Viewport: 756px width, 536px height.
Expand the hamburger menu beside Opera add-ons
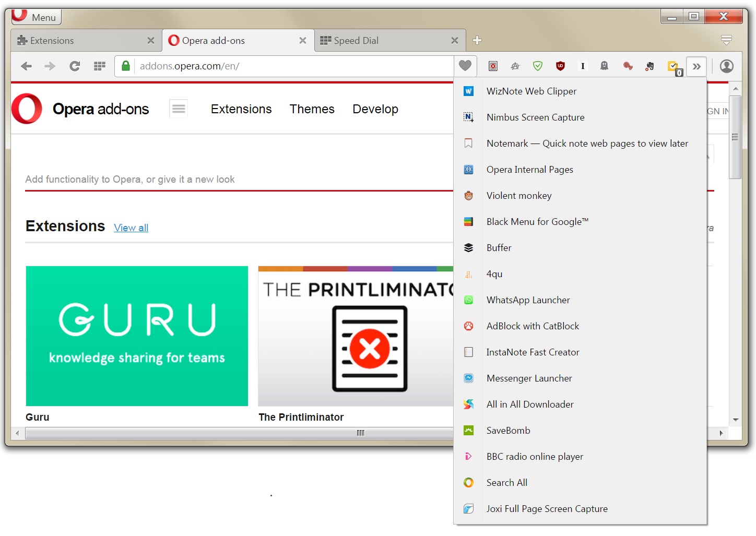click(x=179, y=109)
